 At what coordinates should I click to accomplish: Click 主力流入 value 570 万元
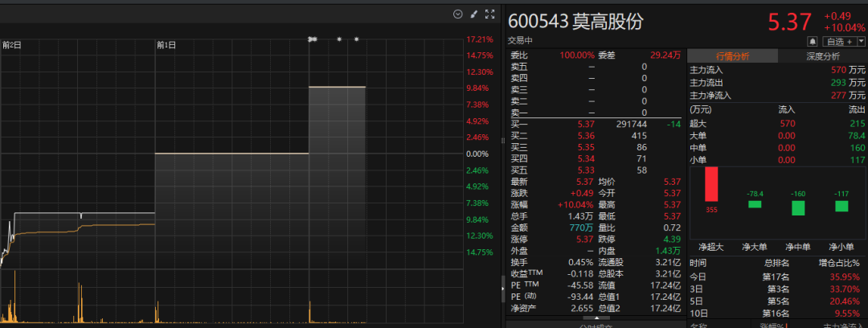pyautogui.click(x=848, y=71)
